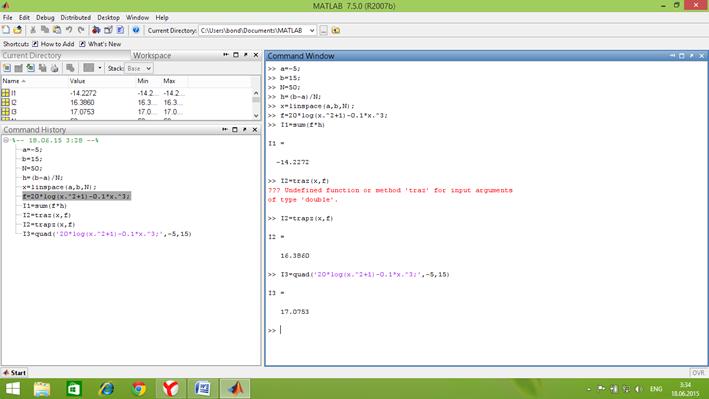Open the Window menu
Image resolution: width=709 pixels, height=399 pixels.
pos(137,17)
